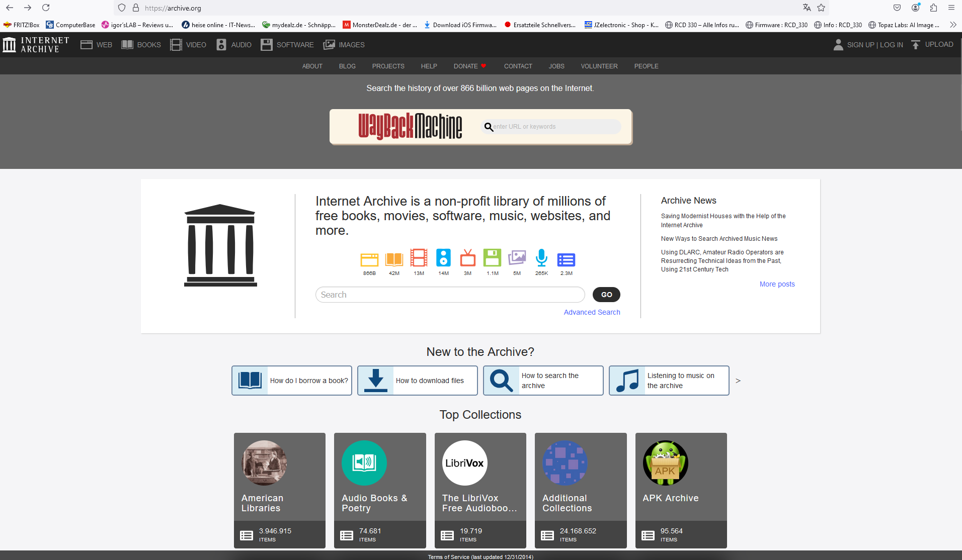The width and height of the screenshot is (962, 560).
Task: Open the Pocket save icon in toolbar
Action: [897, 8]
